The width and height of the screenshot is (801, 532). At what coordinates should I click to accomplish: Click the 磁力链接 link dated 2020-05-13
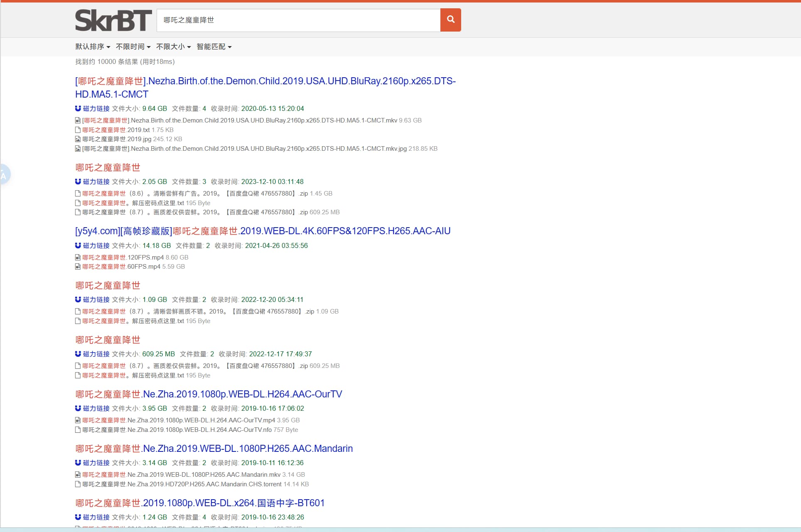point(96,108)
